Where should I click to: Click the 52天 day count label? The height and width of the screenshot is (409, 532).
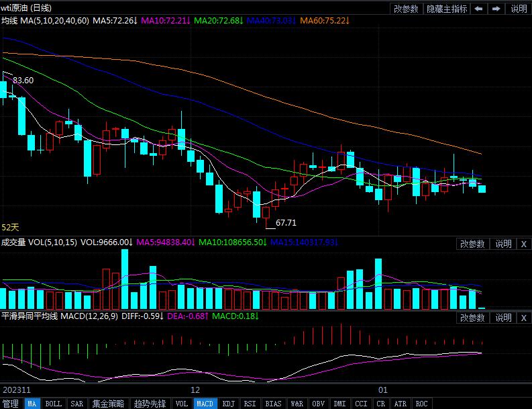10,227
